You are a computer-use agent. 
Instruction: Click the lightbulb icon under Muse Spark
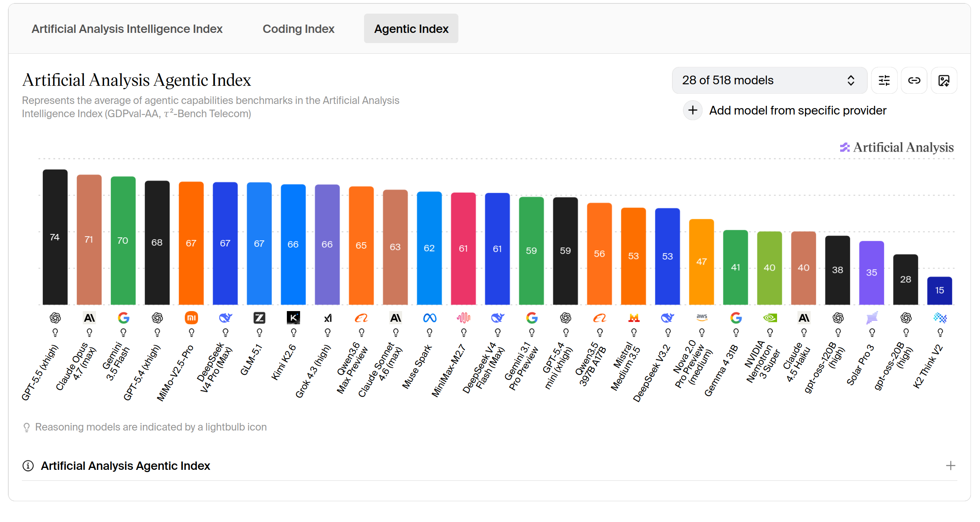pyautogui.click(x=429, y=333)
